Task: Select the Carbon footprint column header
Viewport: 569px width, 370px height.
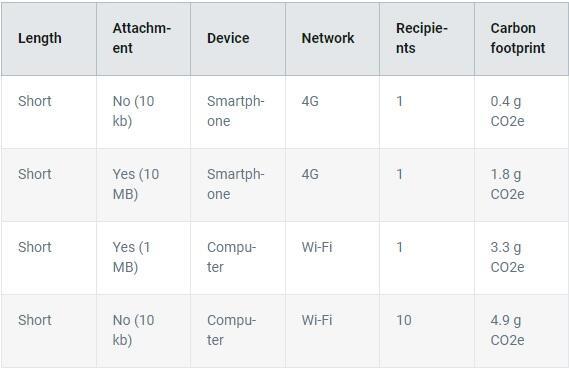Action: [x=521, y=39]
